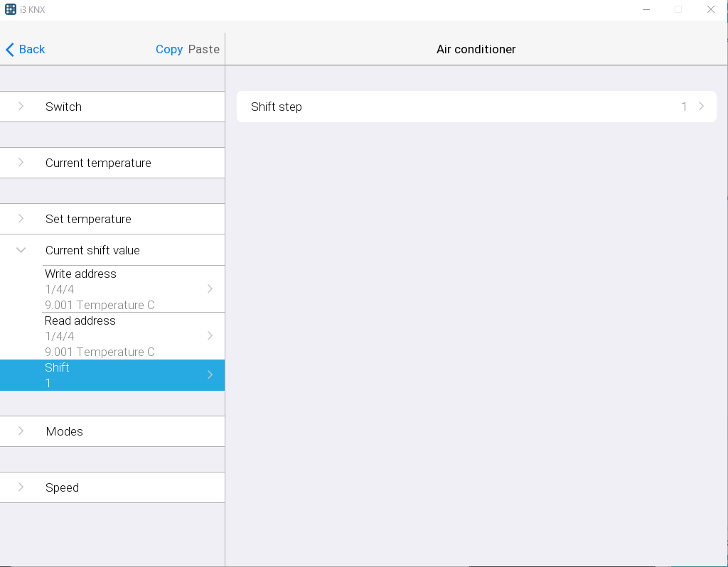Click the Shift row arrow icon
Viewport: 728px width, 567px height.
pos(210,375)
